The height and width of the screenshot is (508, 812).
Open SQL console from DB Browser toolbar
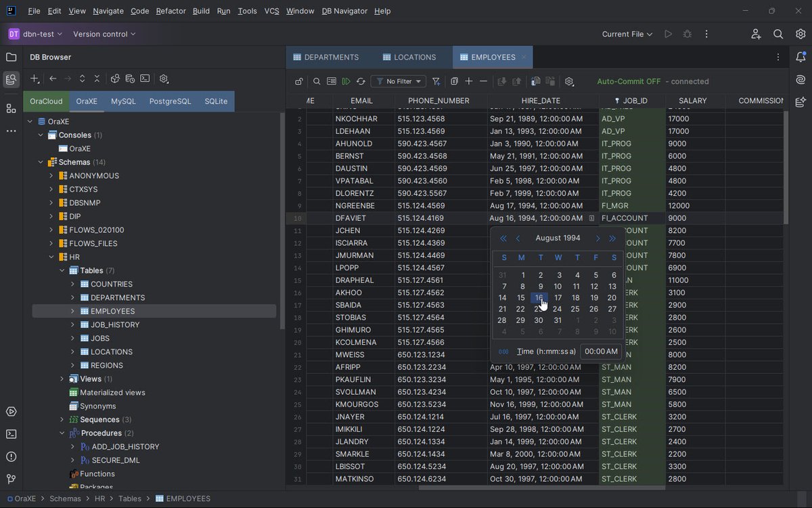145,79
